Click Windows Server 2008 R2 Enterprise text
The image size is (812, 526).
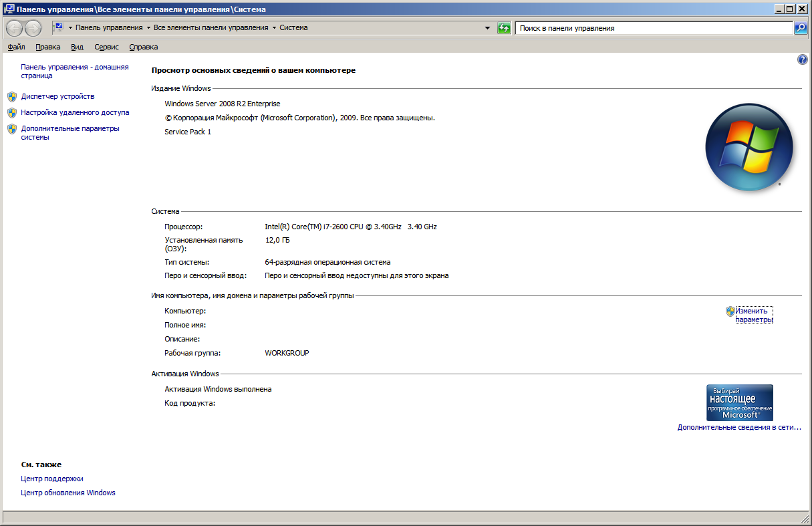(223, 104)
